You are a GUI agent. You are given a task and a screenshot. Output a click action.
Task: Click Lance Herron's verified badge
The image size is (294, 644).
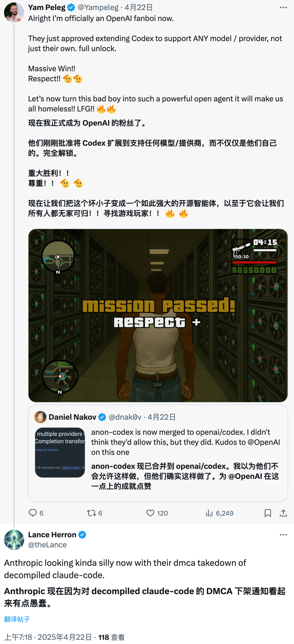pos(82,535)
